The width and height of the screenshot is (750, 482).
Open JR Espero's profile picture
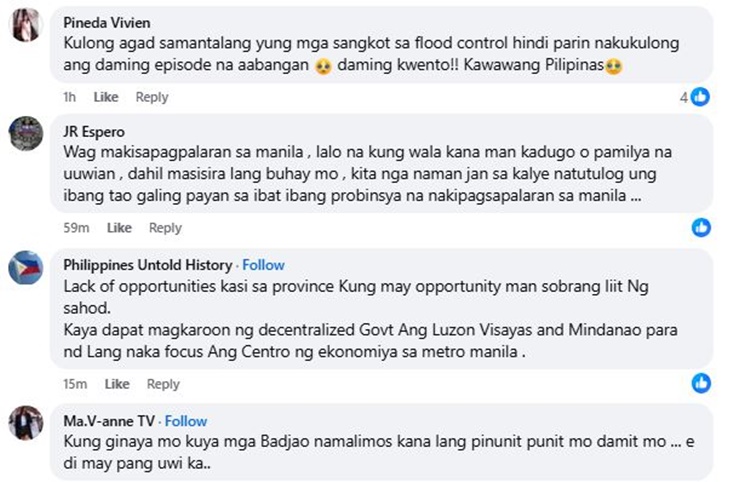point(25,133)
